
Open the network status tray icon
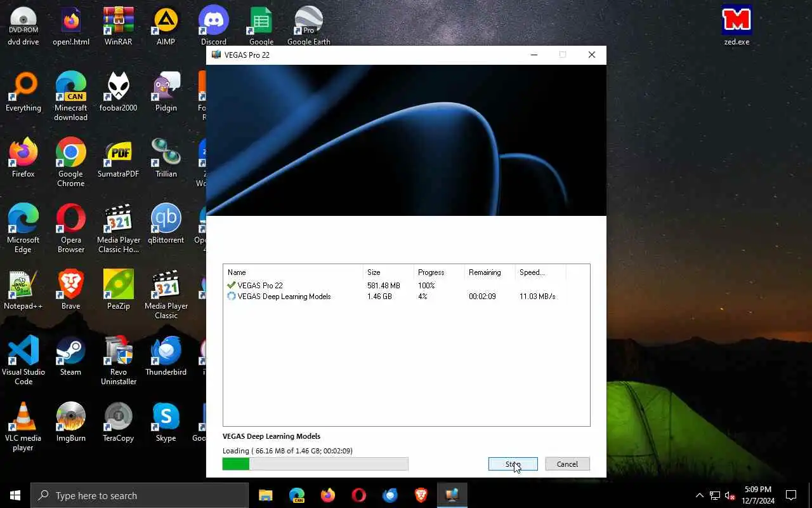click(715, 495)
